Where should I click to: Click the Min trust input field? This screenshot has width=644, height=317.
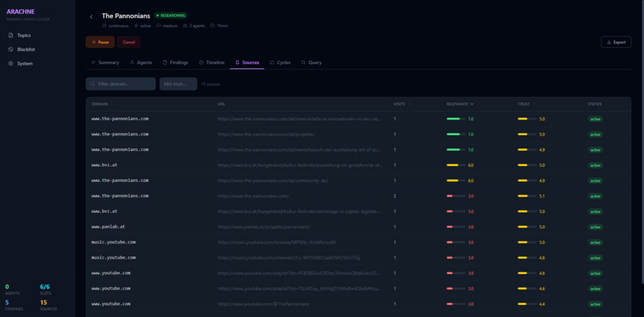[x=178, y=84]
